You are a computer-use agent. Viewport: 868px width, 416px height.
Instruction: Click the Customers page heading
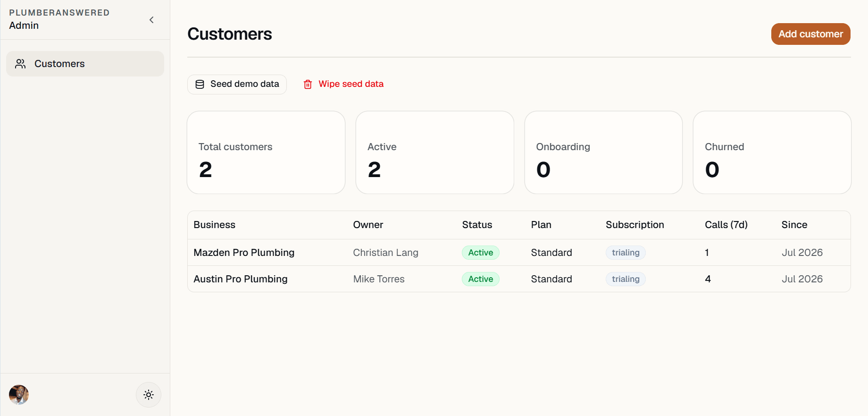(x=230, y=34)
